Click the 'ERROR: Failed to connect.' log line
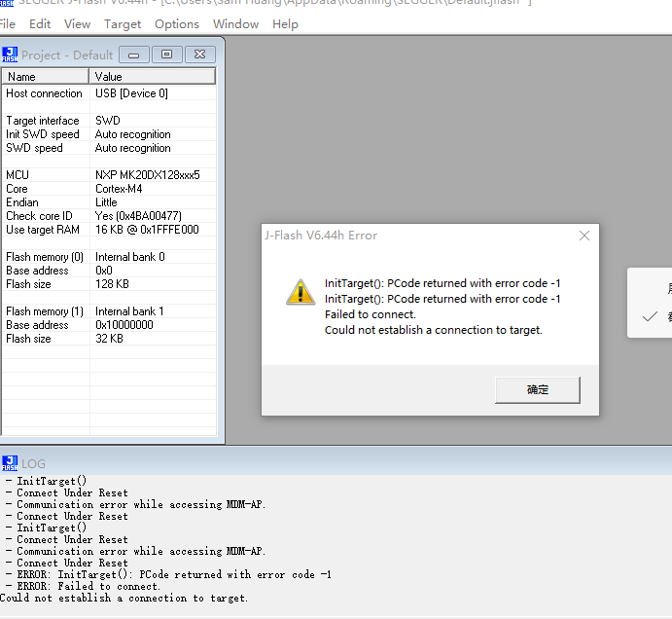The image size is (672, 619). tap(88, 587)
